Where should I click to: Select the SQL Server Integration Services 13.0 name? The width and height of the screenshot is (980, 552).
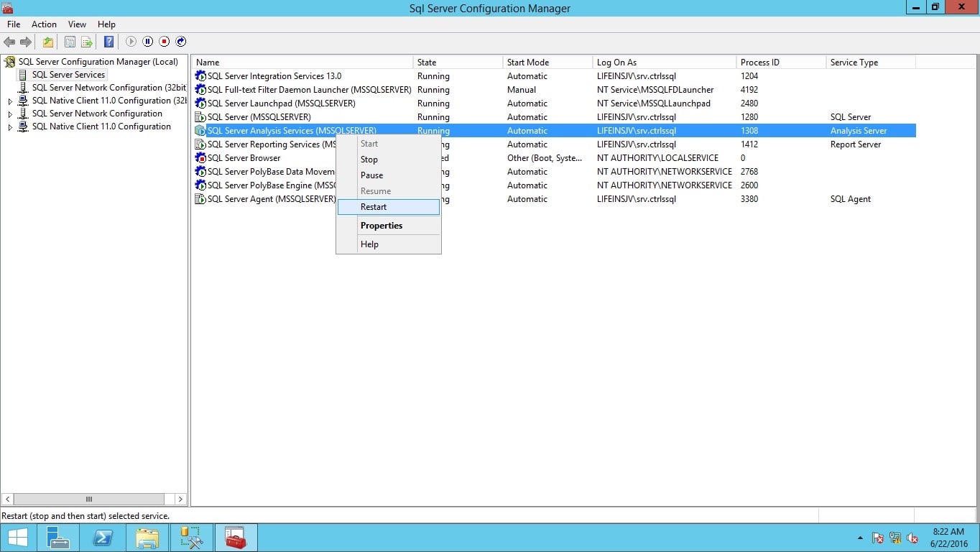(x=274, y=76)
